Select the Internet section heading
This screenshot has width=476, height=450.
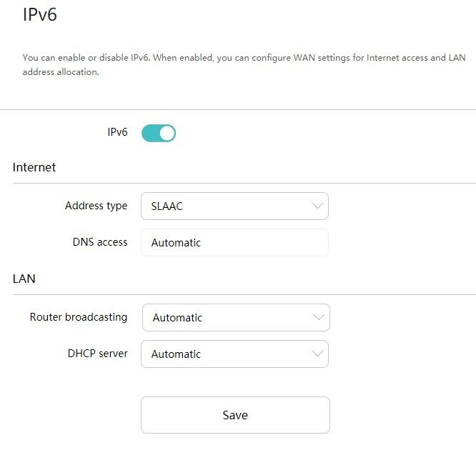[34, 168]
